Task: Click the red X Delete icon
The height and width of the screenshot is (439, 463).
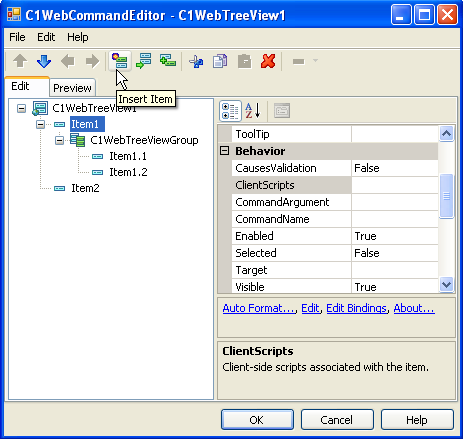Action: coord(268,61)
